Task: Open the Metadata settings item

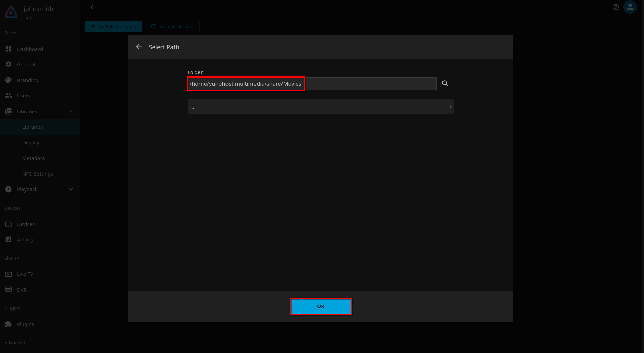Action: [x=40, y=158]
